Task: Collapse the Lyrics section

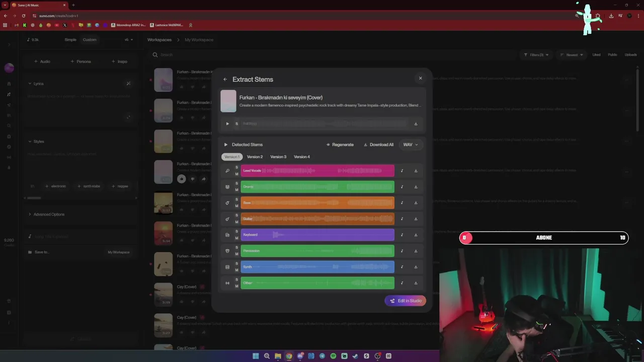Action: (36, 83)
